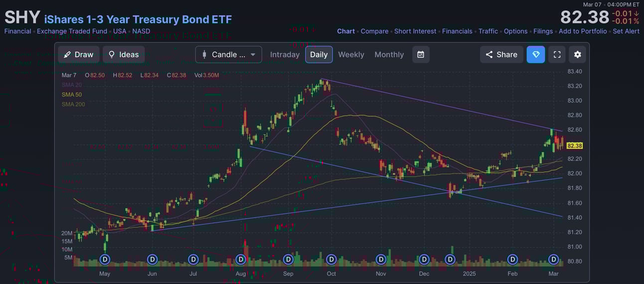This screenshot has width=644, height=284.
Task: Click the SMA 50 indicator label
Action: (72, 95)
